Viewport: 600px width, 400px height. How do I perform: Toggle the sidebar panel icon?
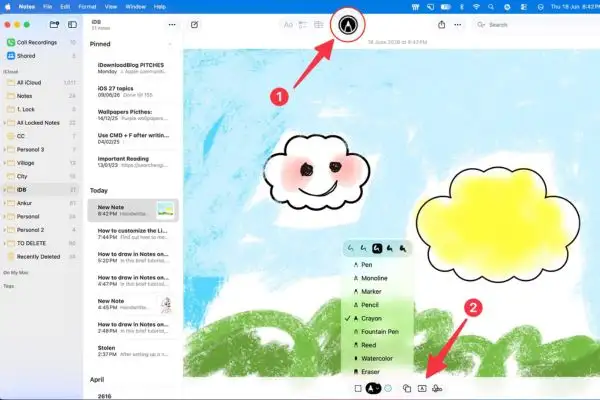[72, 25]
